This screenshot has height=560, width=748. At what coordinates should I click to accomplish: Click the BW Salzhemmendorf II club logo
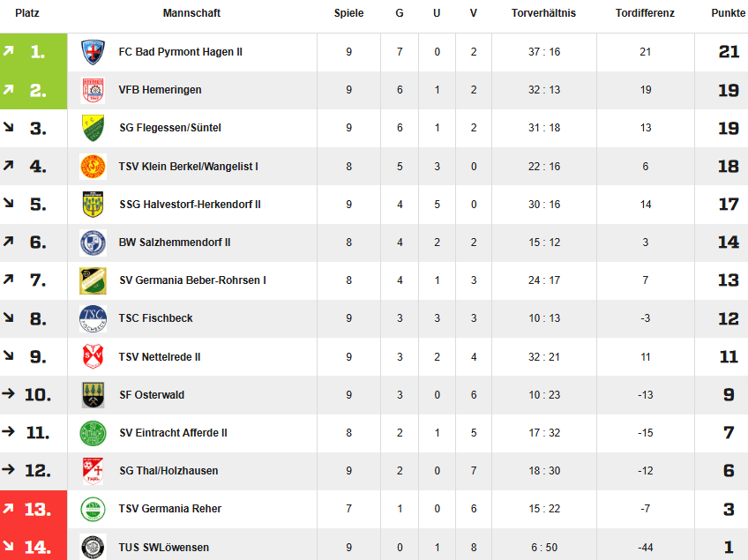tap(93, 243)
